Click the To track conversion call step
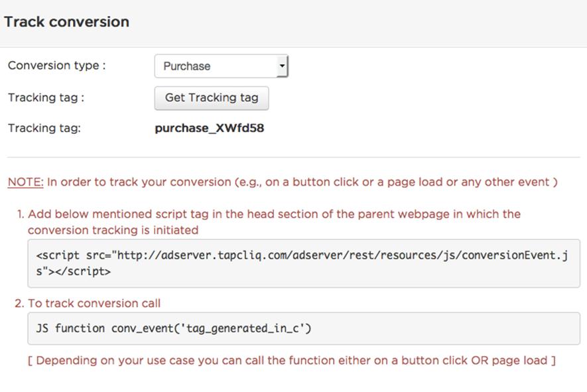This screenshot has width=587, height=392. 88,303
